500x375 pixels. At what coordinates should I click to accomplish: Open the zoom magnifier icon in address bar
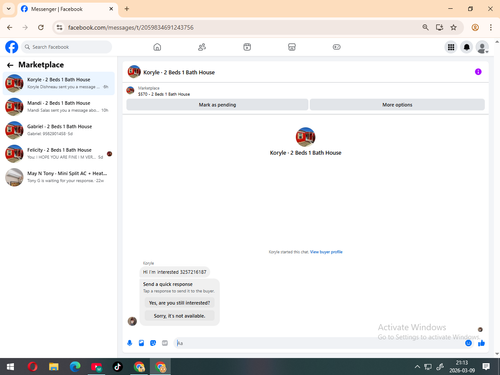click(x=425, y=27)
